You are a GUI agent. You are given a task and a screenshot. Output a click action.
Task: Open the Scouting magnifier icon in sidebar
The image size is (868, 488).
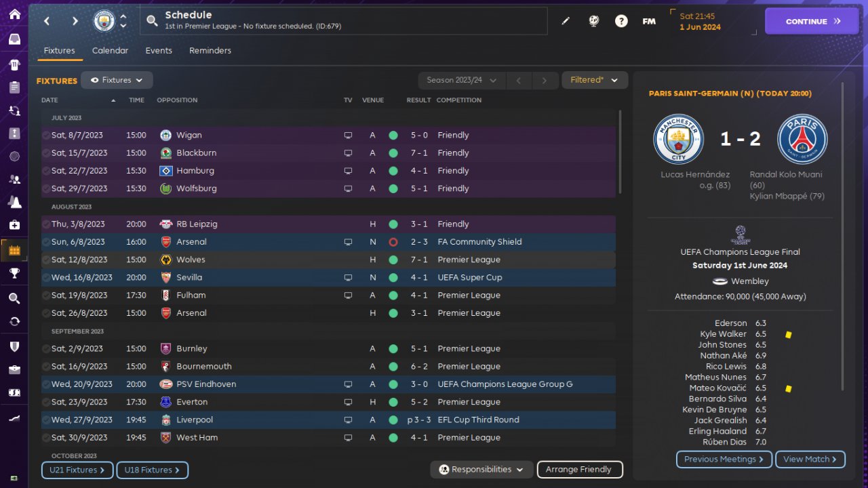click(x=14, y=298)
